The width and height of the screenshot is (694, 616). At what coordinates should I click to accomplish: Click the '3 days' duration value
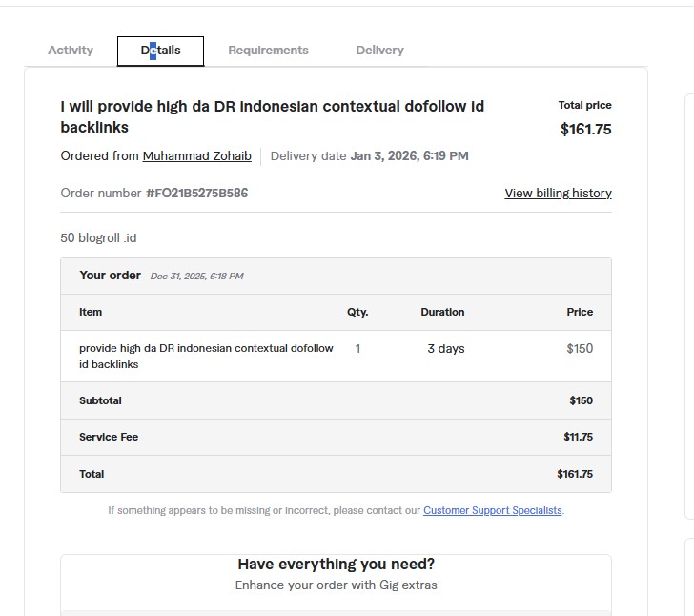[445, 349]
